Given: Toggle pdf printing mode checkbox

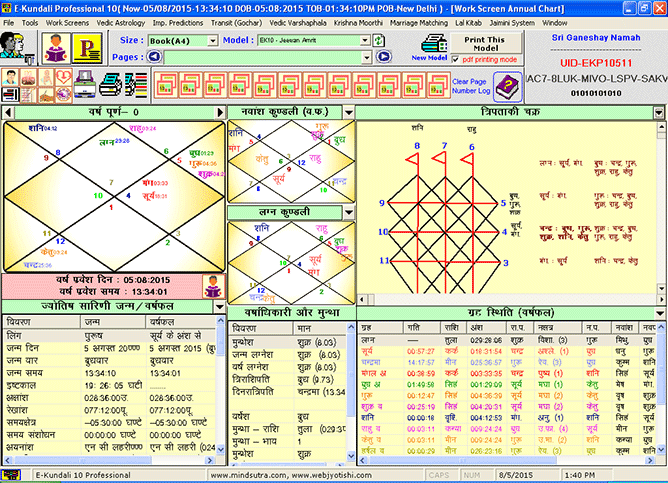Looking at the screenshot, I should tap(455, 60).
